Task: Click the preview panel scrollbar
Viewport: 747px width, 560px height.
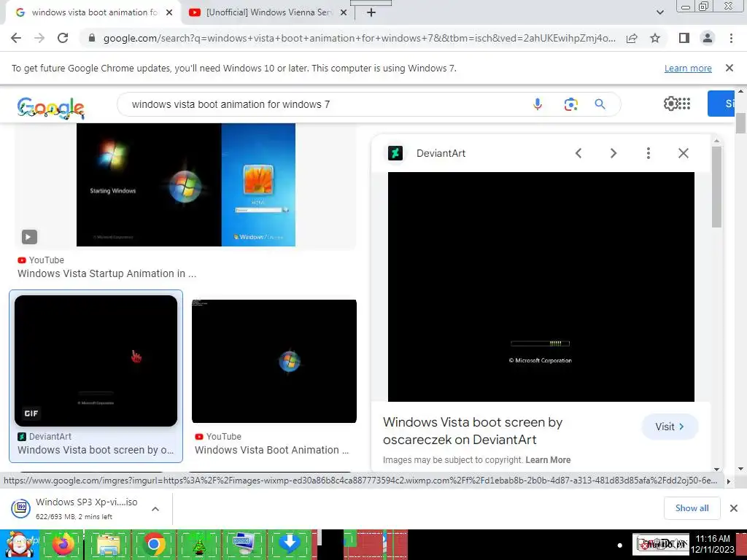Action: 716,188
